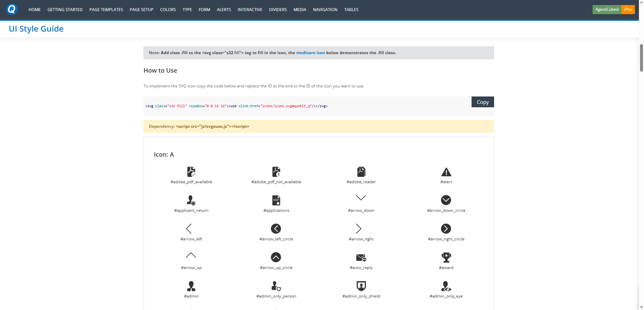This screenshot has height=310, width=644.
Task: Open the Dividers menu
Action: (x=278, y=9)
